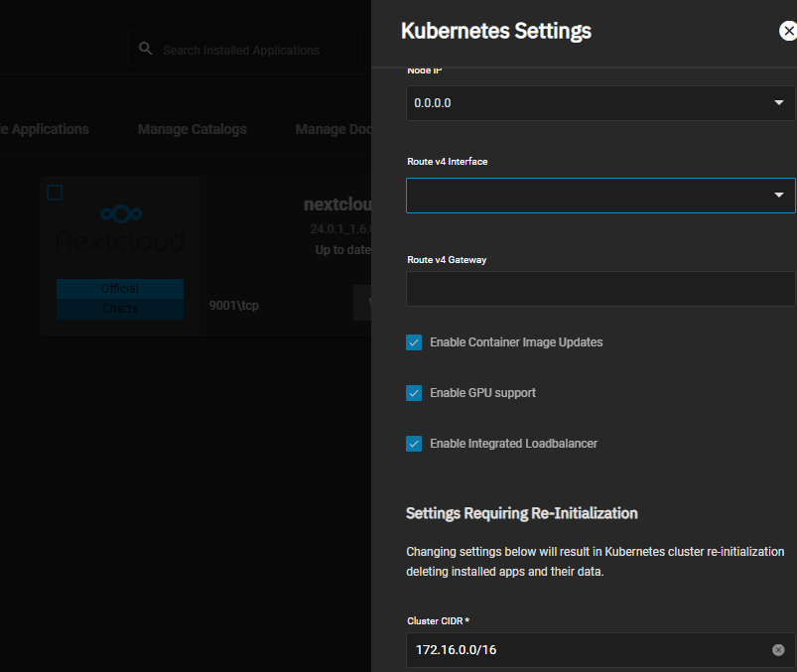Click the Nextcloud logo

click(x=121, y=227)
